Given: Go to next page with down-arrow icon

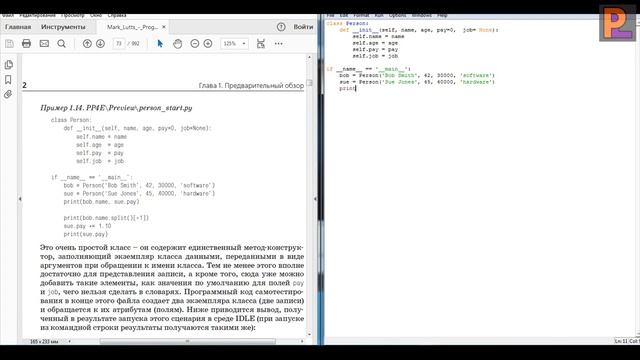Looking at the screenshot, I should coord(100,43).
